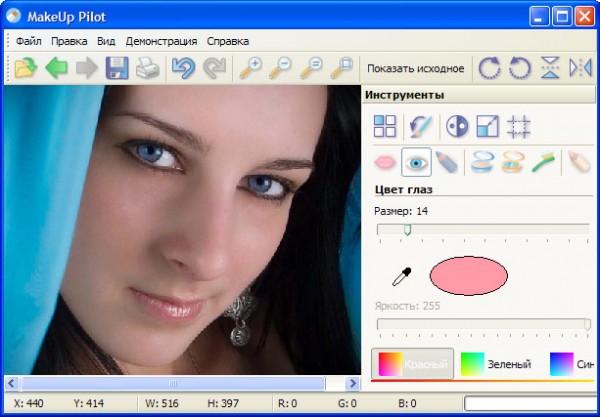The height and width of the screenshot is (417, 600).
Task: Select the concealer pencil tool
Action: 579,161
